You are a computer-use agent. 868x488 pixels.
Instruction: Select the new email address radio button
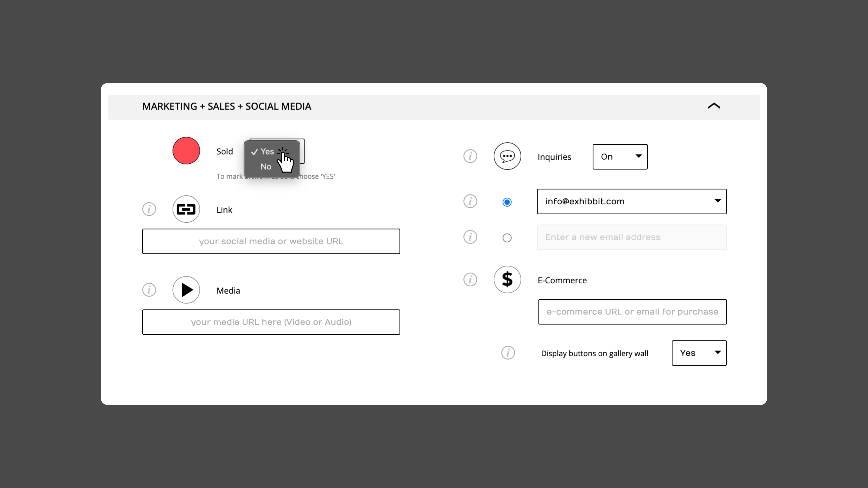tap(507, 238)
